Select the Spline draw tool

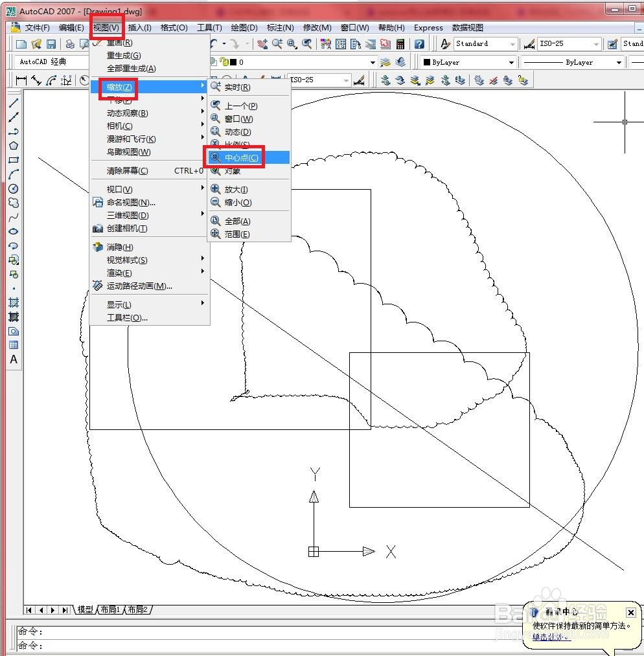(14, 217)
